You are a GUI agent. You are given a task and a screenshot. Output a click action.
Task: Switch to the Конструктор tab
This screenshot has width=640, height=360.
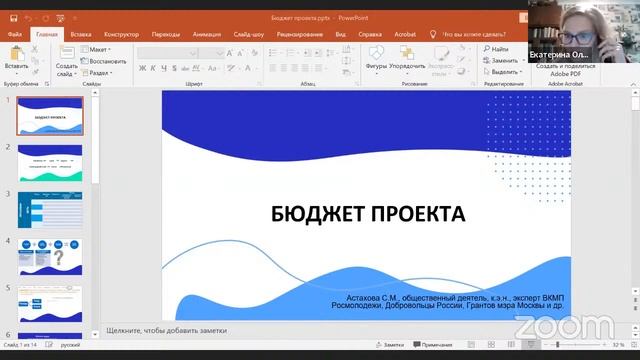(x=121, y=34)
